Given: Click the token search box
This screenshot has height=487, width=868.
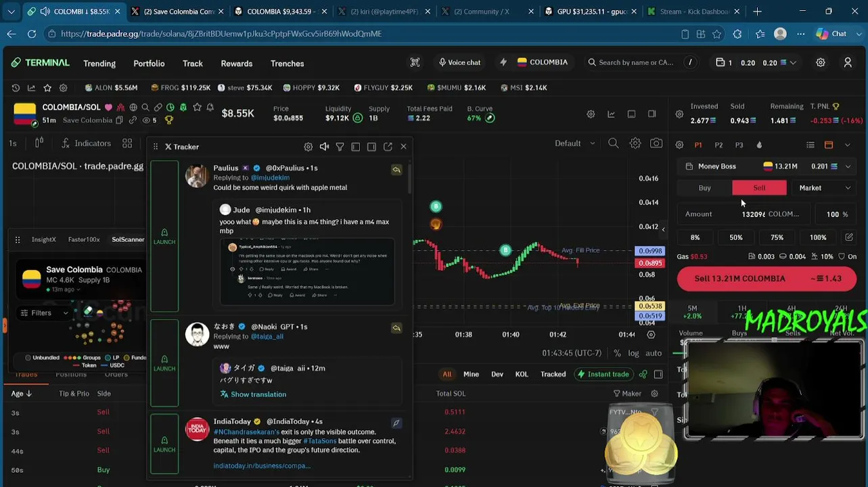Looking at the screenshot, I should pyautogui.click(x=641, y=62).
